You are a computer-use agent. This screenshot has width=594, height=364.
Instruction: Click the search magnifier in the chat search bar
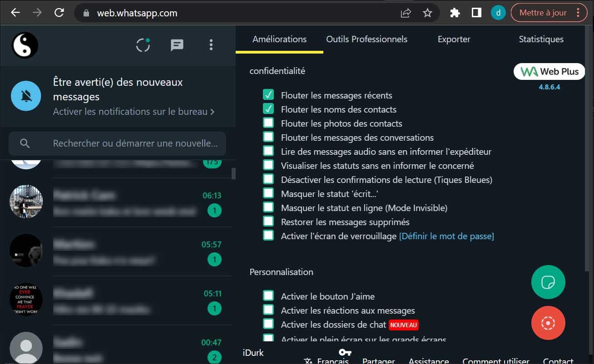pos(25,143)
